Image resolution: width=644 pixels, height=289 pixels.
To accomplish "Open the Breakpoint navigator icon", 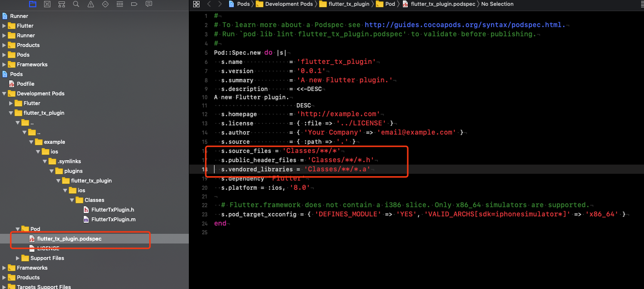I will 134,4.
